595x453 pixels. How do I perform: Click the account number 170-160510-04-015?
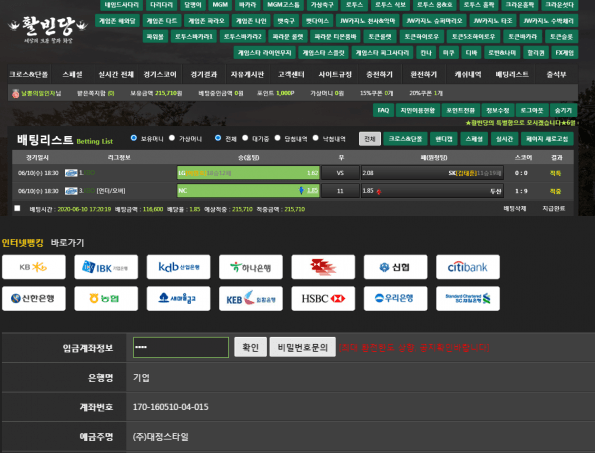[170, 407]
